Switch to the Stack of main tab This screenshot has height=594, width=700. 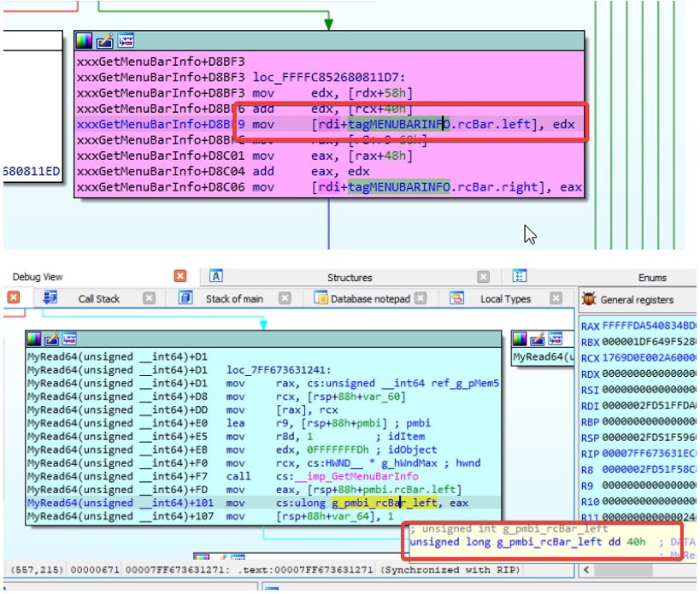[x=234, y=298]
